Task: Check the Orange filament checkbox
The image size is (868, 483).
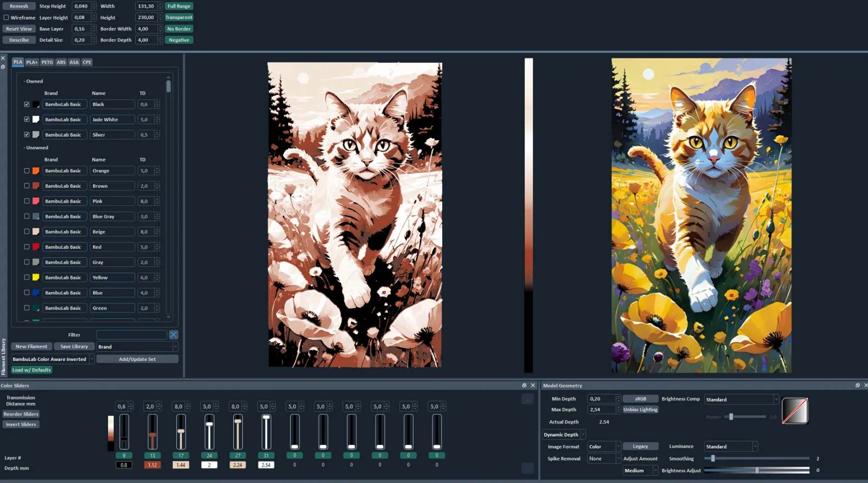Action: (27, 171)
